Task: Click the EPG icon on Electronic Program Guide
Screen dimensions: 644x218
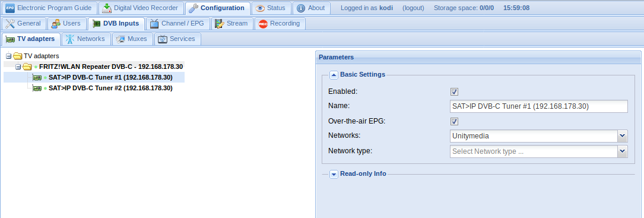Action: coord(9,8)
